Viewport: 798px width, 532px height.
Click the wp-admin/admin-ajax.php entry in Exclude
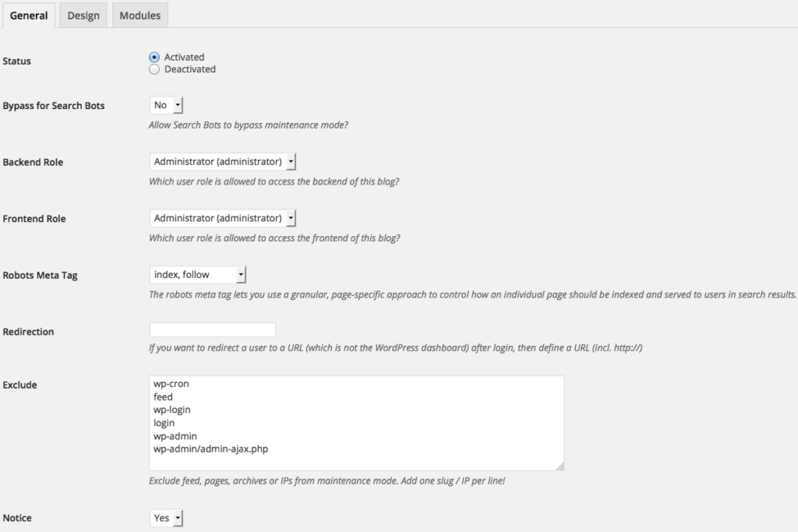pyautogui.click(x=211, y=449)
